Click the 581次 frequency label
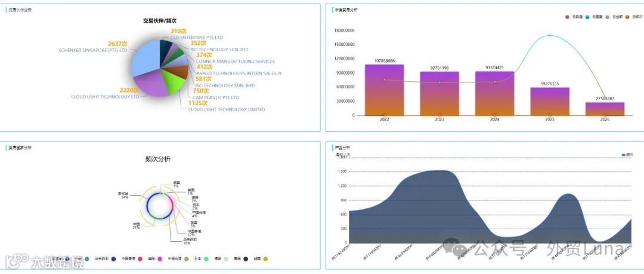 pos(203,79)
